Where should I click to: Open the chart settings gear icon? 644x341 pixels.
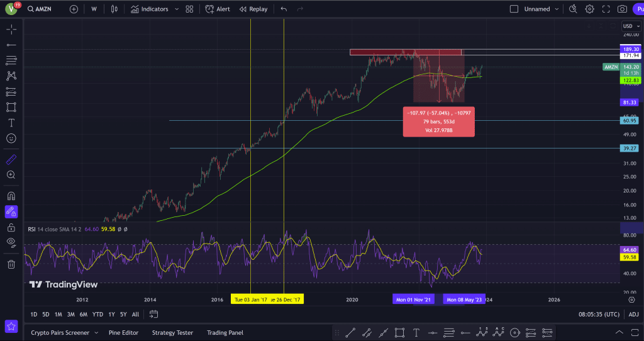point(590,9)
